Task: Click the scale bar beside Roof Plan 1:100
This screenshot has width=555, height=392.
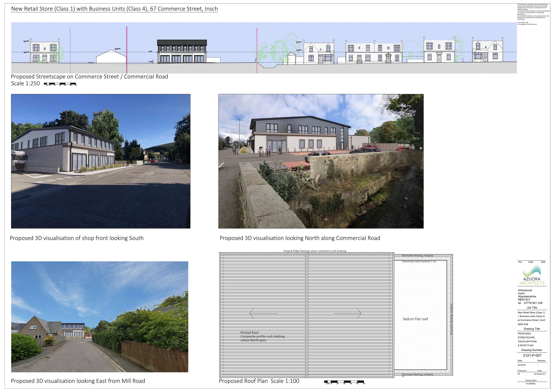Action: [x=344, y=382]
